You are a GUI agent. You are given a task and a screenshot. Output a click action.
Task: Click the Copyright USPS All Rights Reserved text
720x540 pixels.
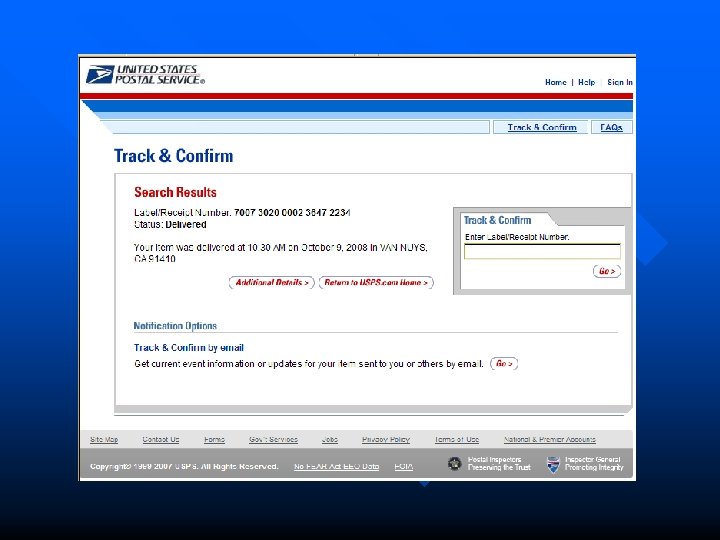click(x=184, y=466)
